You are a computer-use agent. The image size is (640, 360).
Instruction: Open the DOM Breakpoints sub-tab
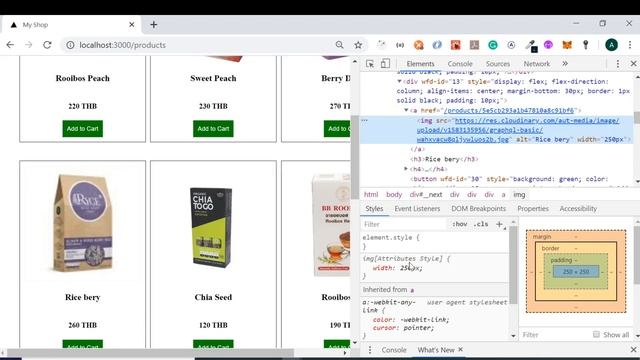(x=478, y=209)
